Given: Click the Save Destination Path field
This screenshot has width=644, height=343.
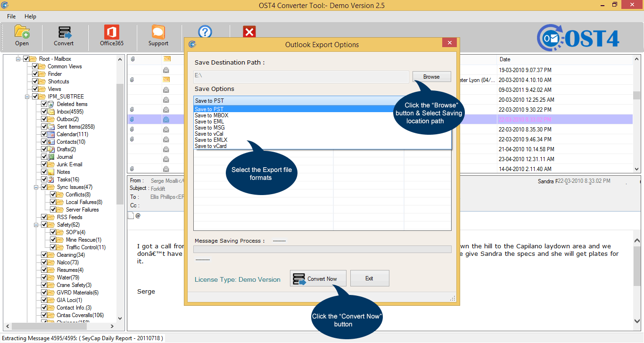Looking at the screenshot, I should 301,77.
